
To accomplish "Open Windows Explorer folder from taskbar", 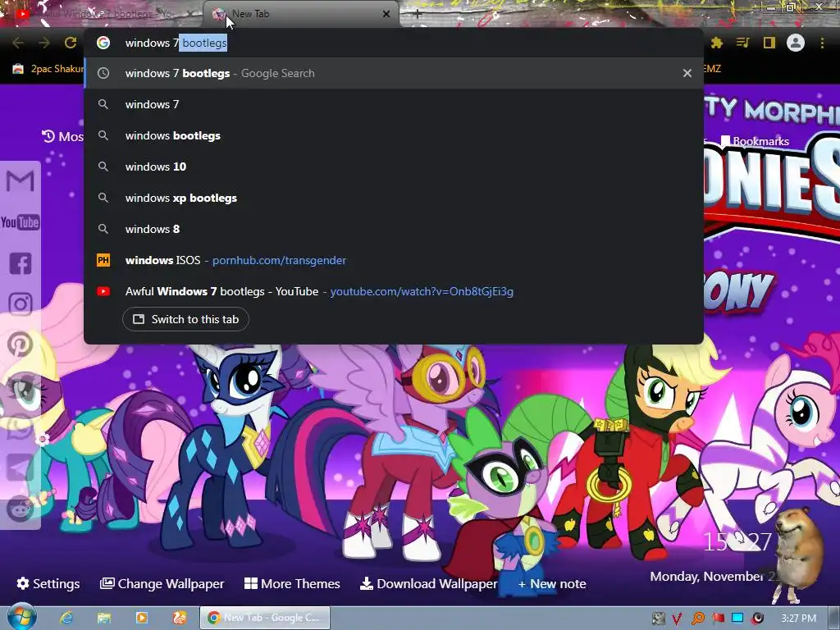I will point(104,618).
